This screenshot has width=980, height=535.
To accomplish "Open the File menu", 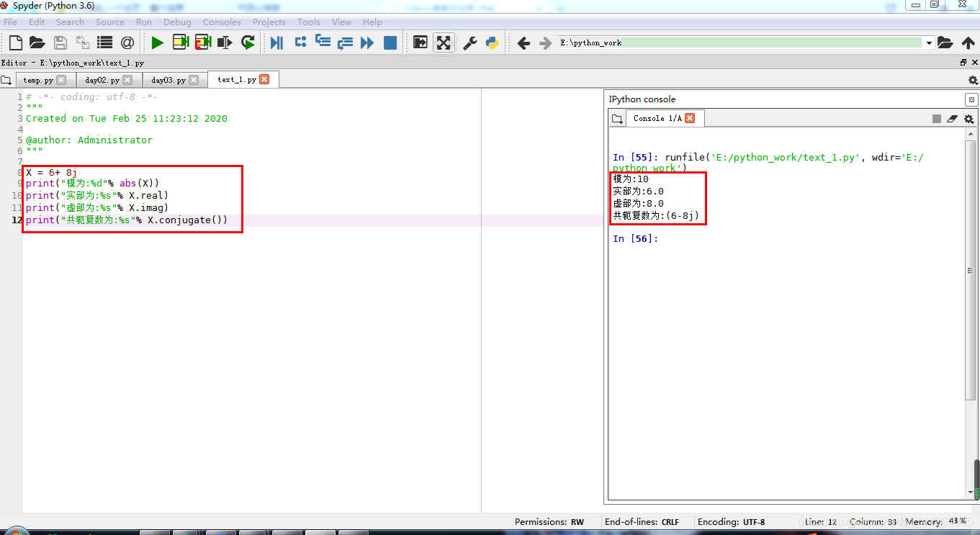I will 11,22.
